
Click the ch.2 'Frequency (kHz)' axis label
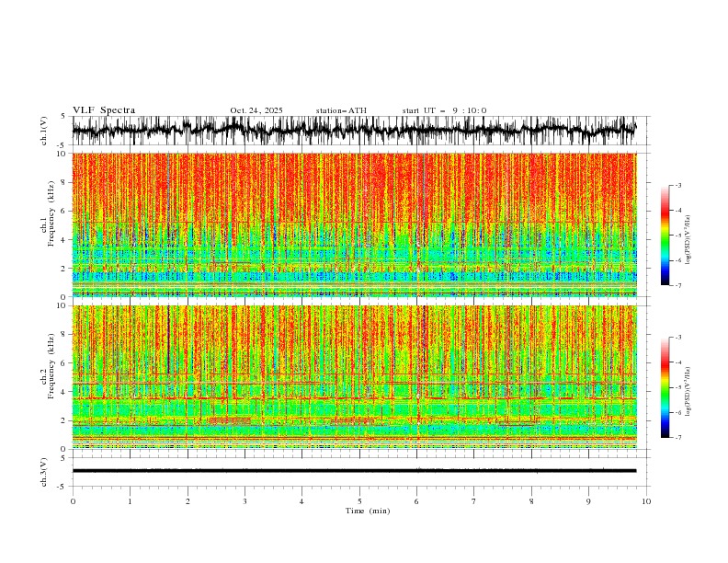click(x=51, y=366)
